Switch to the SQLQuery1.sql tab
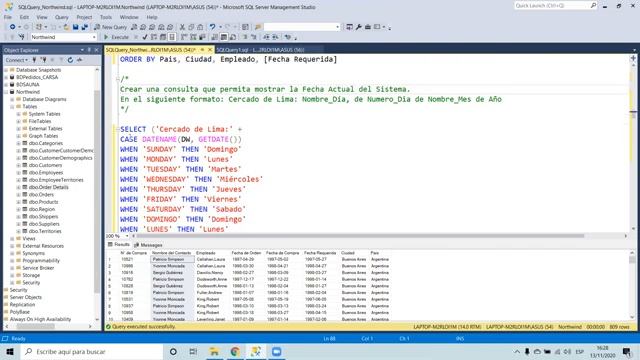Viewport: 640px width, 360px height. pos(260,50)
